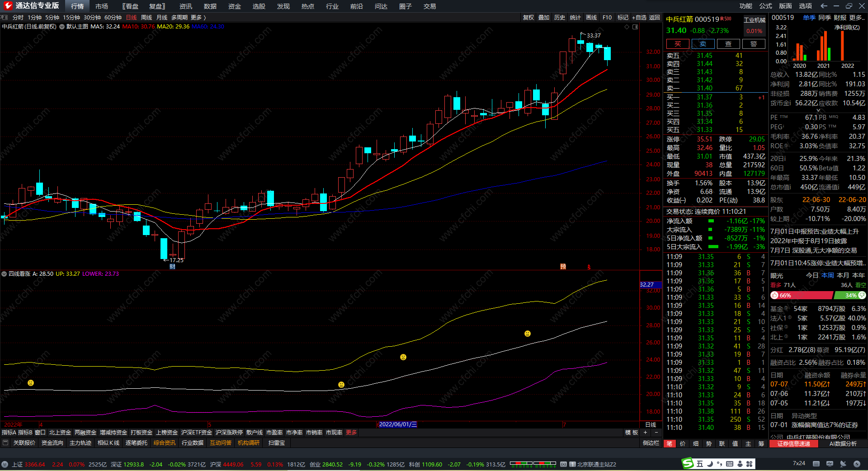The width and height of the screenshot is (868, 471).
Task: Open the 市场 tab
Action: click(x=102, y=6)
